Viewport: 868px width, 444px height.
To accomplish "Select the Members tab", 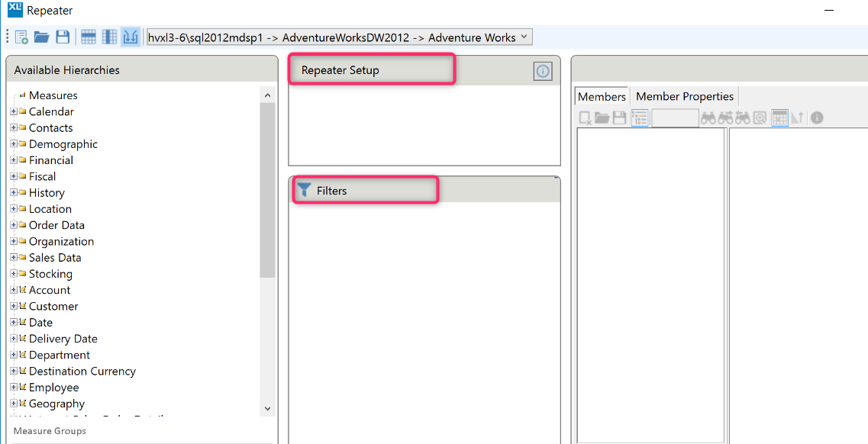I will (x=602, y=96).
